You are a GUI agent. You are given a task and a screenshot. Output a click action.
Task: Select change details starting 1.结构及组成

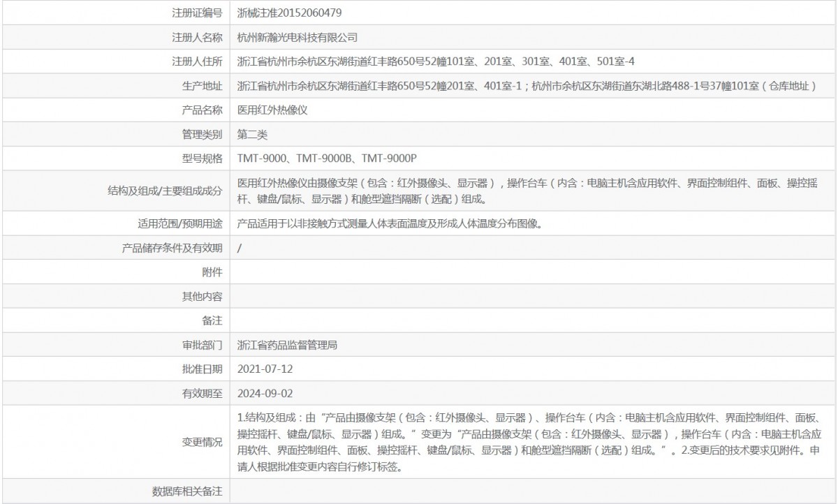coord(529,443)
